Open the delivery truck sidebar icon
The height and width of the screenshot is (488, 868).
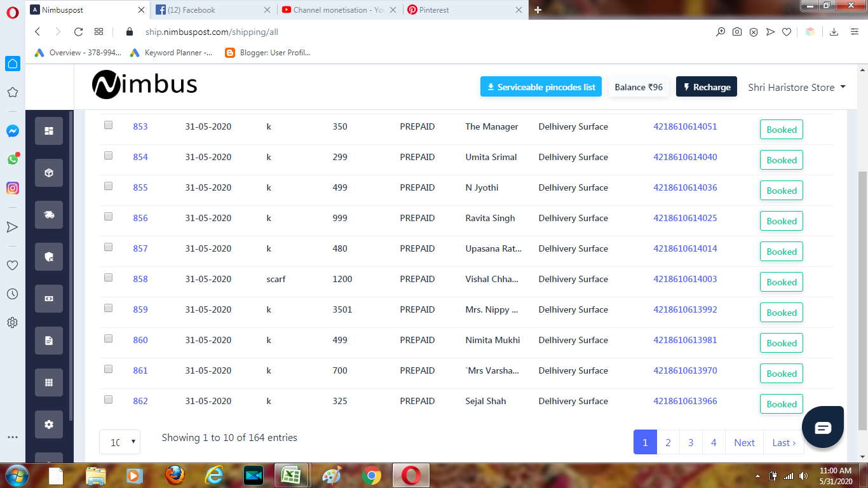coord(49,215)
